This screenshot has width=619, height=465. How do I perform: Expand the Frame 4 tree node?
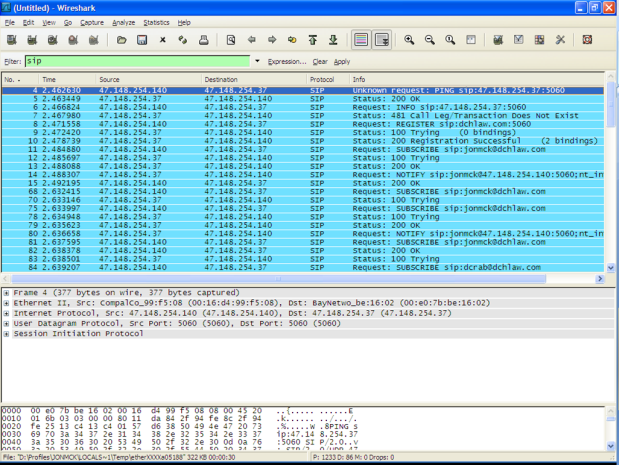click(6, 293)
